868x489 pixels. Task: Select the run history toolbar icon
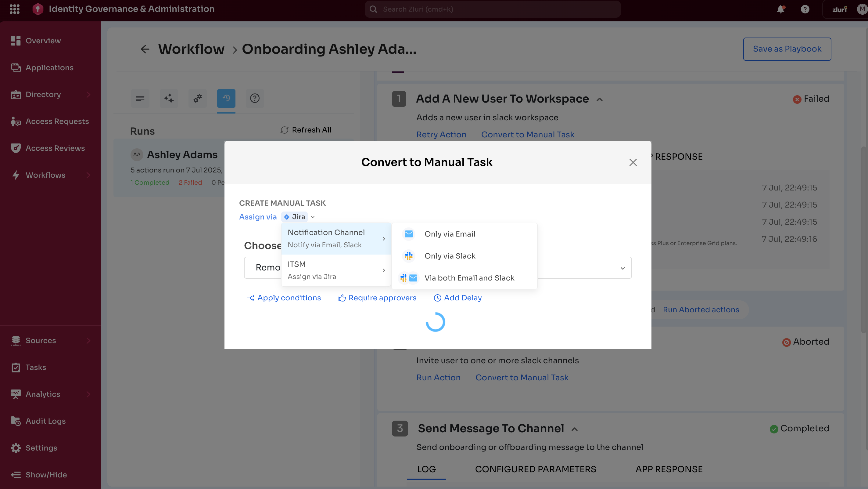point(226,98)
